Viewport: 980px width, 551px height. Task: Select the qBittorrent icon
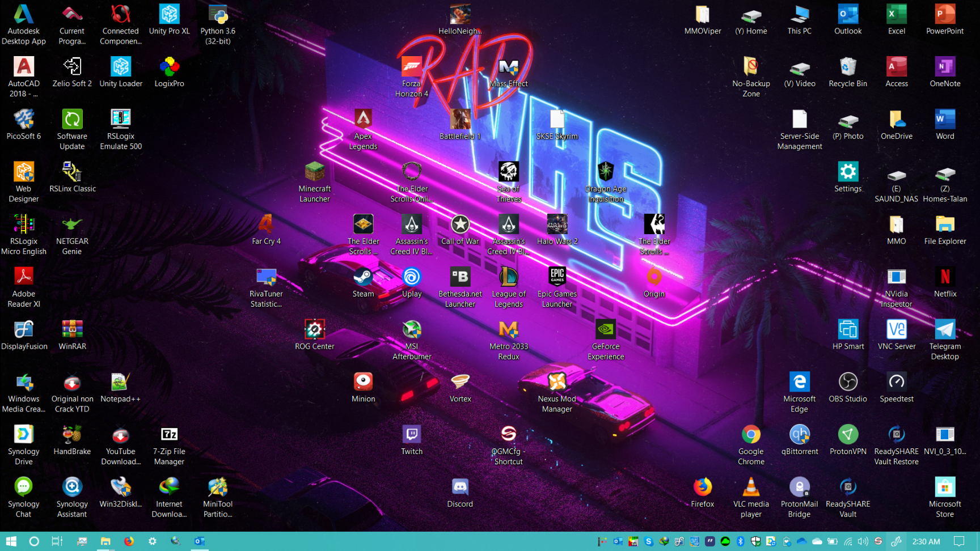[800, 440]
